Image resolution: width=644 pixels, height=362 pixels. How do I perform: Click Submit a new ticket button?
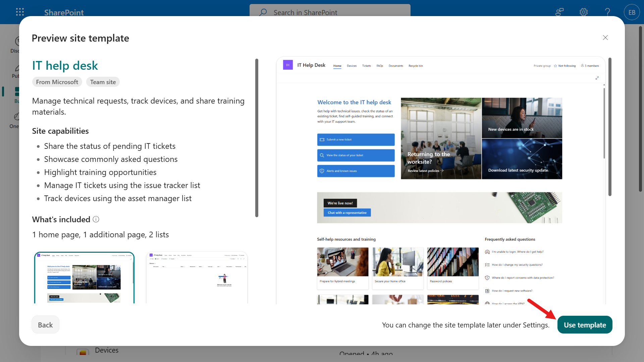[356, 139]
